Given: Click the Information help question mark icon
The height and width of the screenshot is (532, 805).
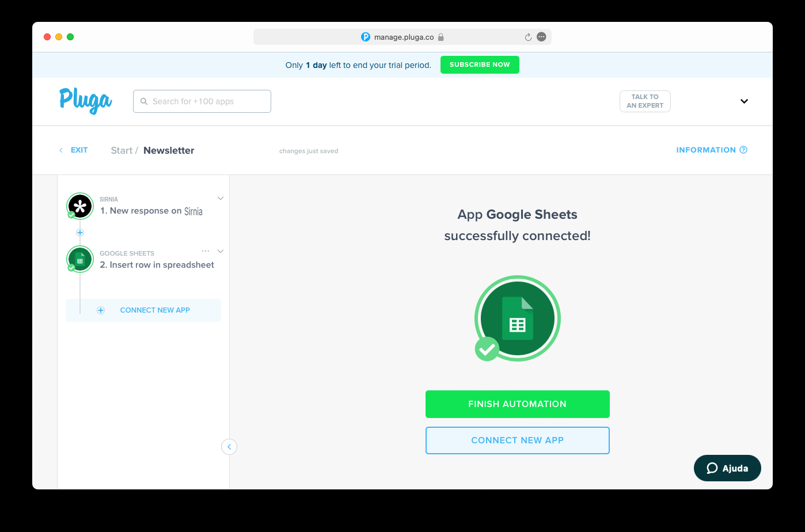Looking at the screenshot, I should click(x=743, y=150).
